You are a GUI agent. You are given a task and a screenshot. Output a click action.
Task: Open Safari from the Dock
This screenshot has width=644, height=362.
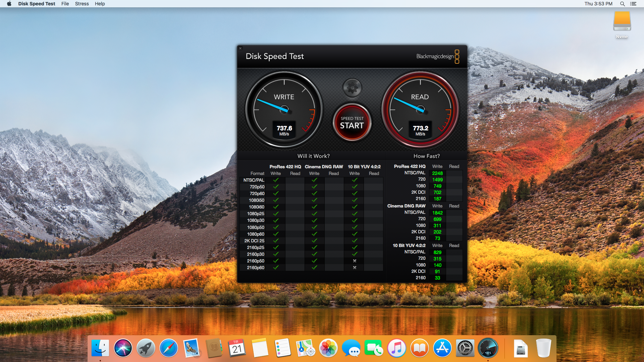click(x=169, y=348)
